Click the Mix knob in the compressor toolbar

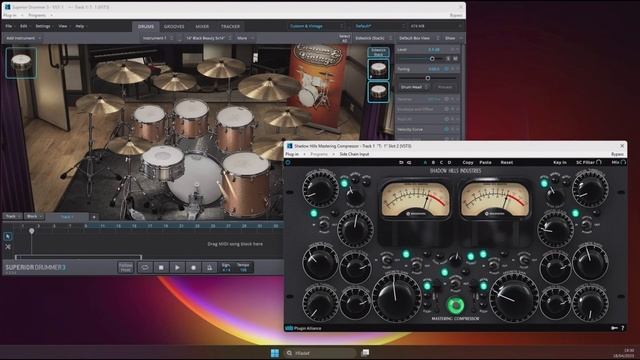623,162
